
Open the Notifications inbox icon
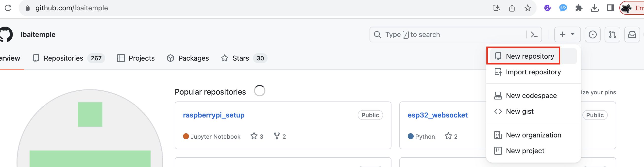[632, 34]
